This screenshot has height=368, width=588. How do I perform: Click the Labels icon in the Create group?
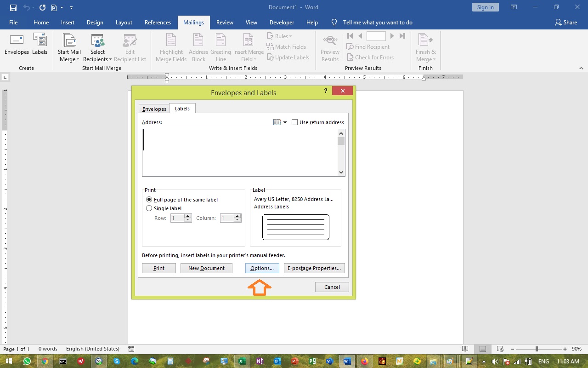pos(40,45)
